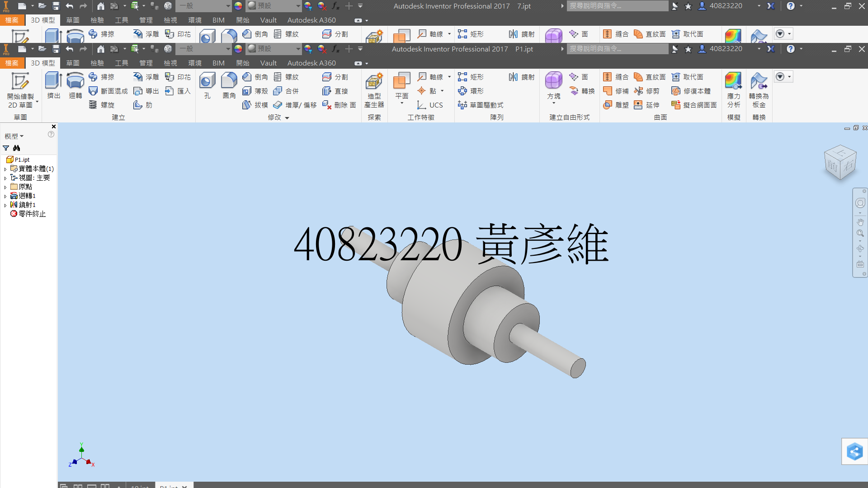Open the 檔案 file menu
This screenshot has height=488, width=868.
(x=12, y=63)
